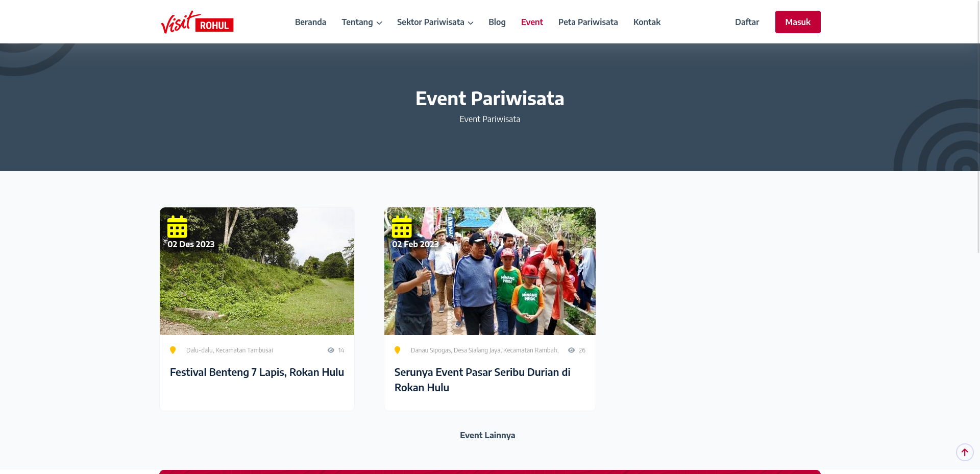Click Dalu-dalu, Kecamatan Tambusai location text

230,350
